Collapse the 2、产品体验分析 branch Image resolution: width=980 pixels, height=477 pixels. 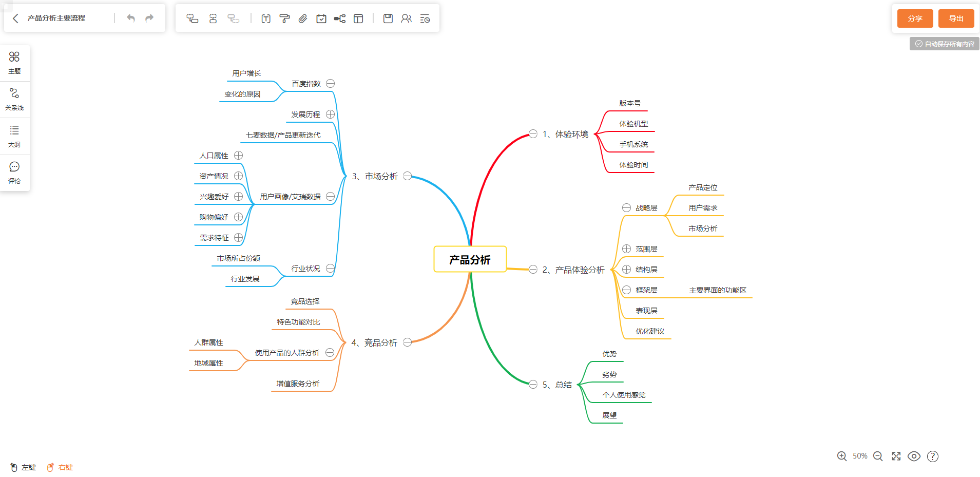click(x=533, y=269)
